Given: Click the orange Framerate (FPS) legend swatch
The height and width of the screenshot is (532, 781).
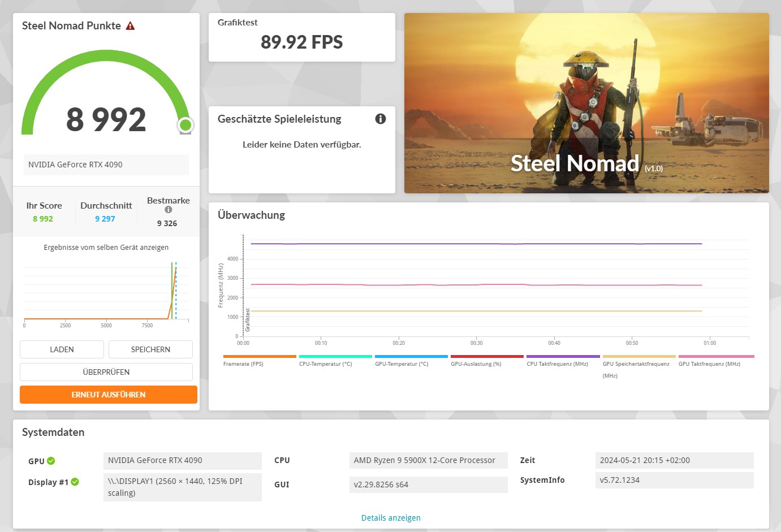Looking at the screenshot, I should 259,357.
